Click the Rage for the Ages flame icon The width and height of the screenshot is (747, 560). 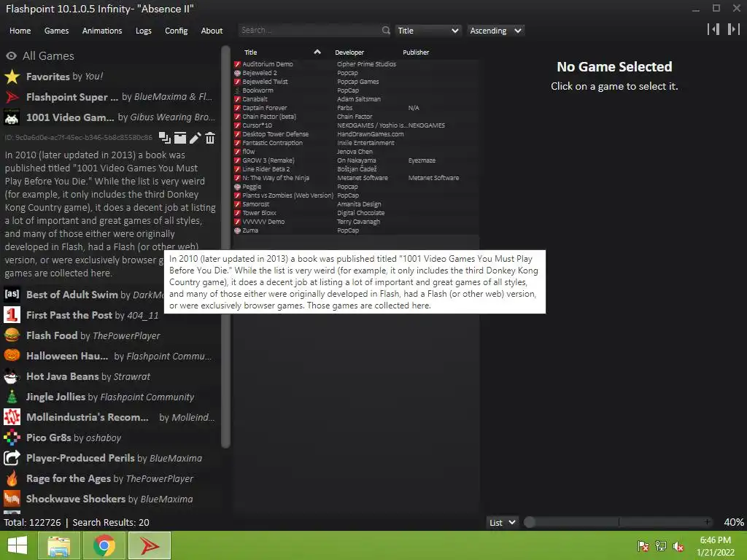coord(12,478)
